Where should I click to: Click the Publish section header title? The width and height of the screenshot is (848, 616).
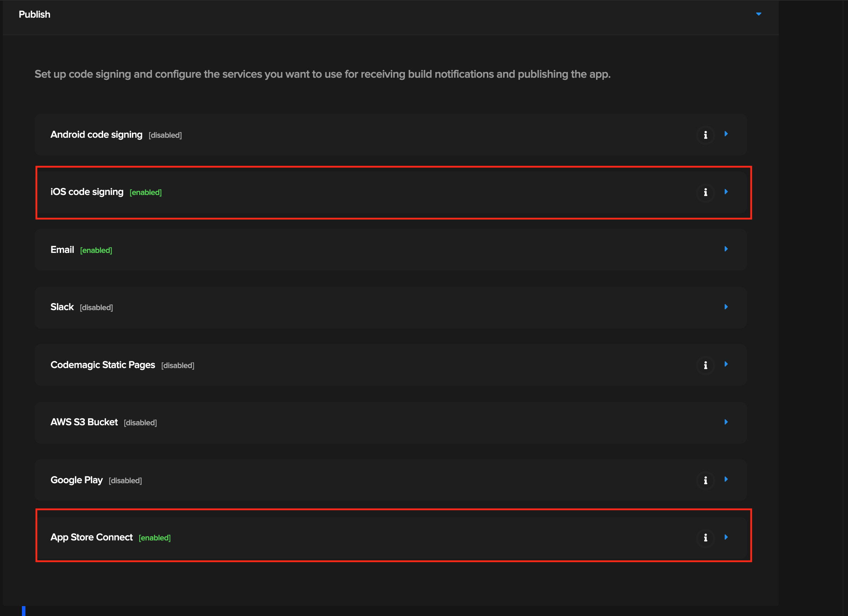click(34, 14)
